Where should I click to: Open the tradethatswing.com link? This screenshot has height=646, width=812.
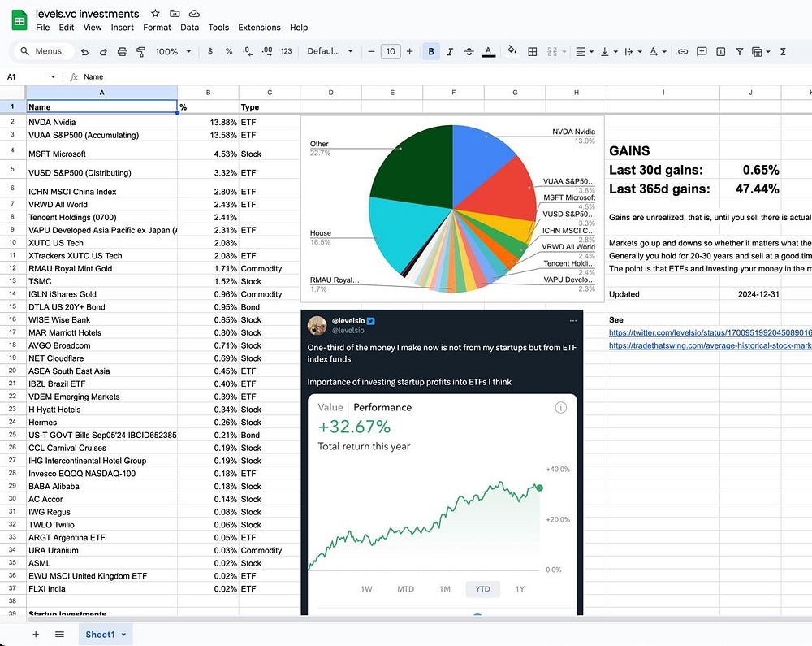pos(710,345)
